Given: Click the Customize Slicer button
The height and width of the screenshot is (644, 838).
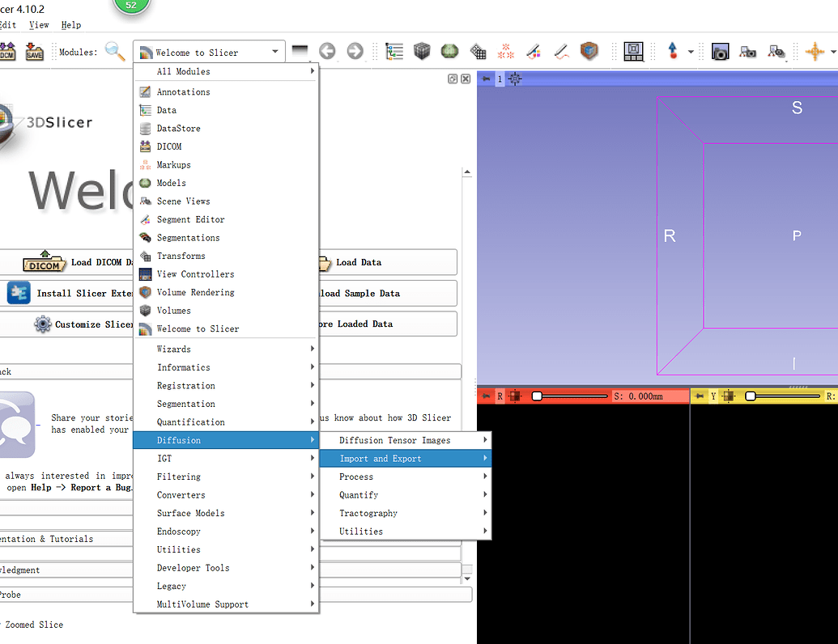Looking at the screenshot, I should 66,324.
